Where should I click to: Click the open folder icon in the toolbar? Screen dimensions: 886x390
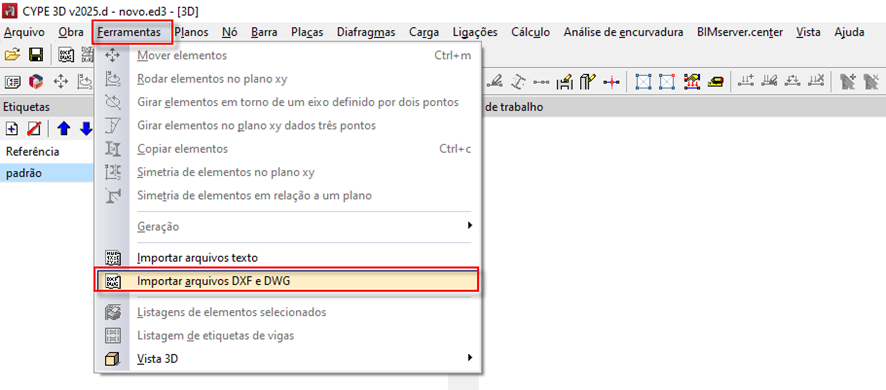[x=12, y=55]
